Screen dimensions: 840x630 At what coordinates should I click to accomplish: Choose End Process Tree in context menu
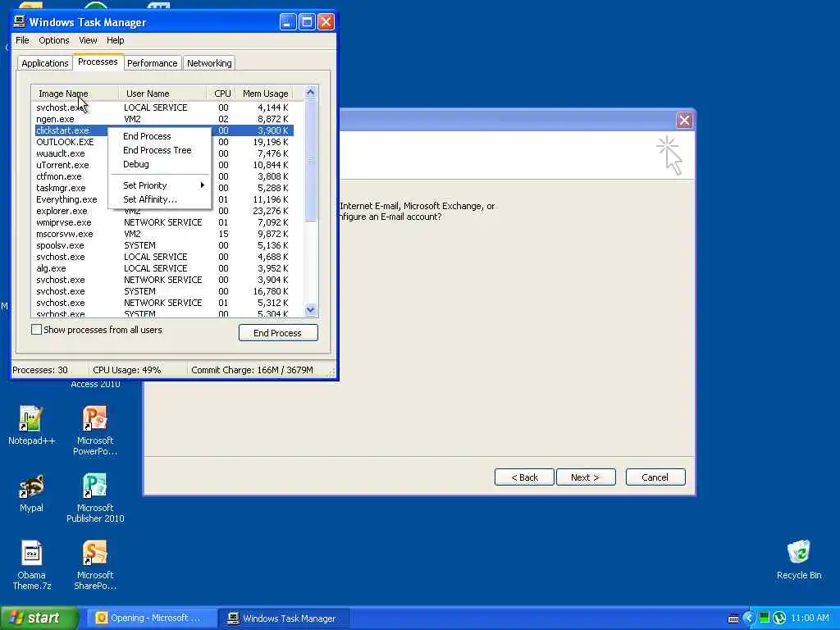coord(158,150)
